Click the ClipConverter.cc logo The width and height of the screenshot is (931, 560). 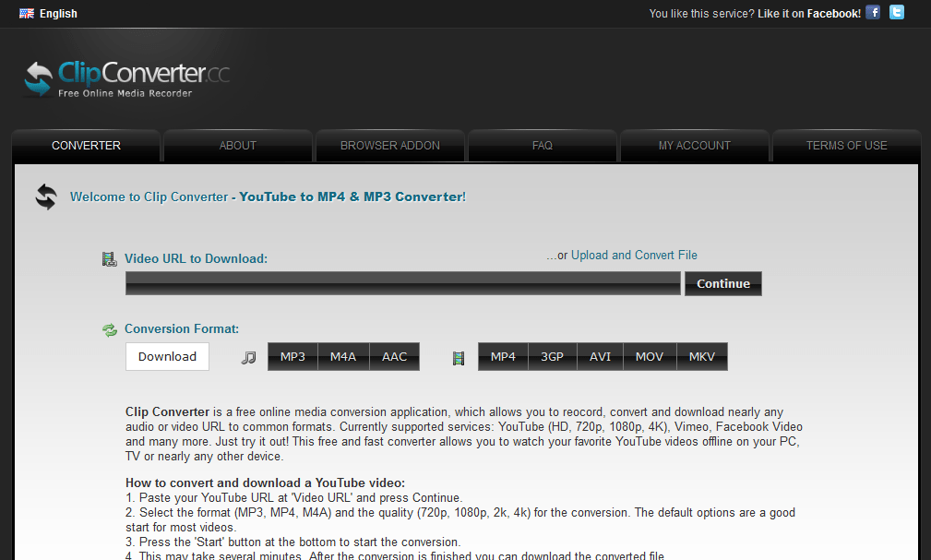126,78
